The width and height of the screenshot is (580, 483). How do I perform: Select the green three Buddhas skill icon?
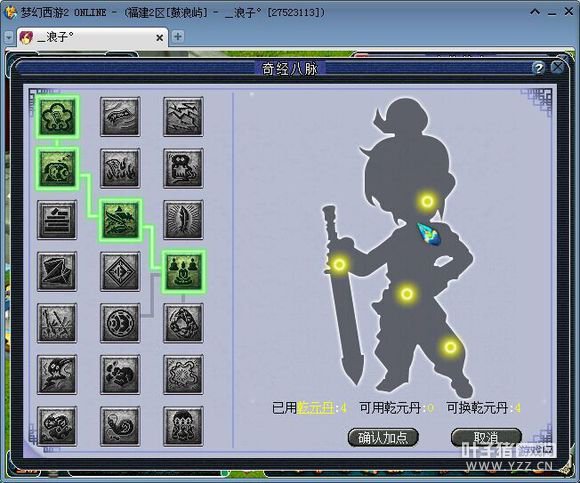183,272
